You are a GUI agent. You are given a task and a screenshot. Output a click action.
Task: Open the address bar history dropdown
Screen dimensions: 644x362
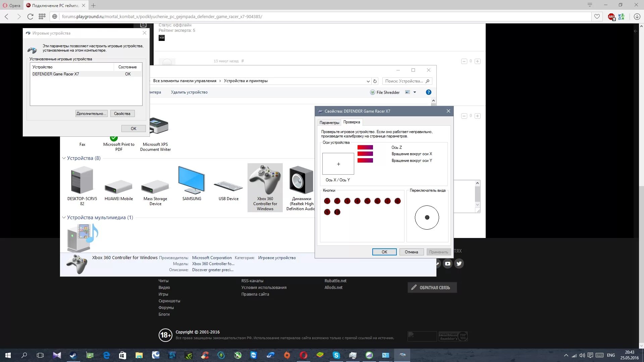pos(368,81)
